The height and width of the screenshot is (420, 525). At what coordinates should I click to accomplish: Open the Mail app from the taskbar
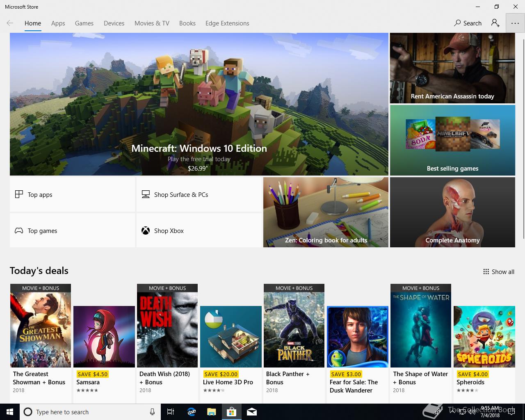[x=252, y=412]
